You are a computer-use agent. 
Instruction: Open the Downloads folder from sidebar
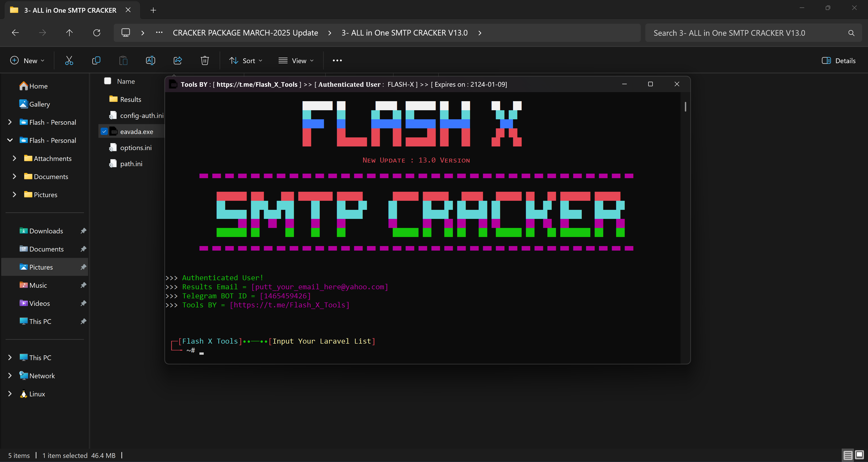pos(46,231)
